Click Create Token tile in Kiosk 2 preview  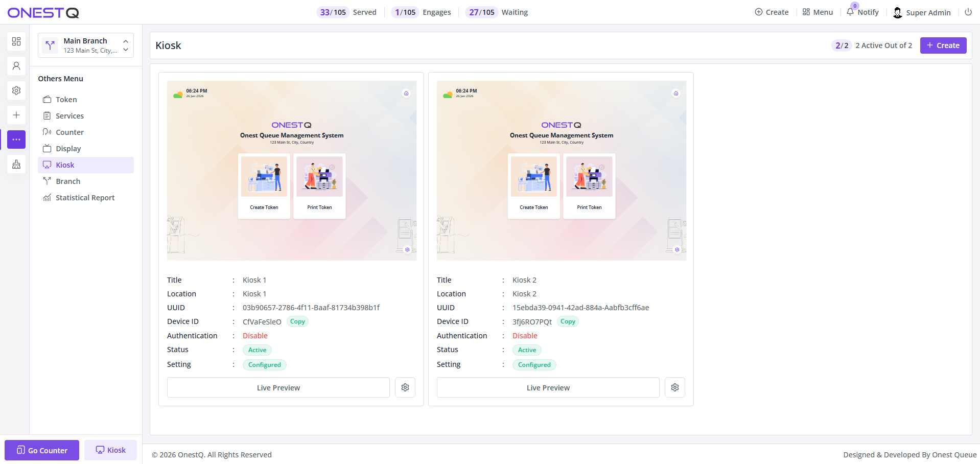pyautogui.click(x=534, y=187)
